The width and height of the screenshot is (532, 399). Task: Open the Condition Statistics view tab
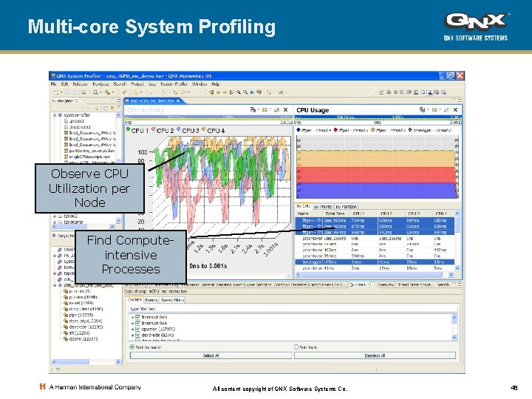(x=290, y=284)
